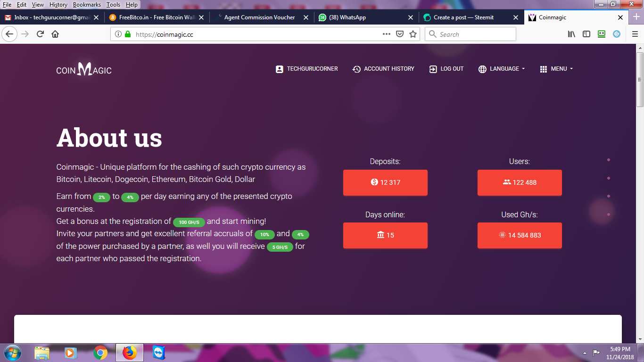Viewport: 644px width, 362px height.
Task: Open Windows Media Player from taskbar
Action: [71, 353]
